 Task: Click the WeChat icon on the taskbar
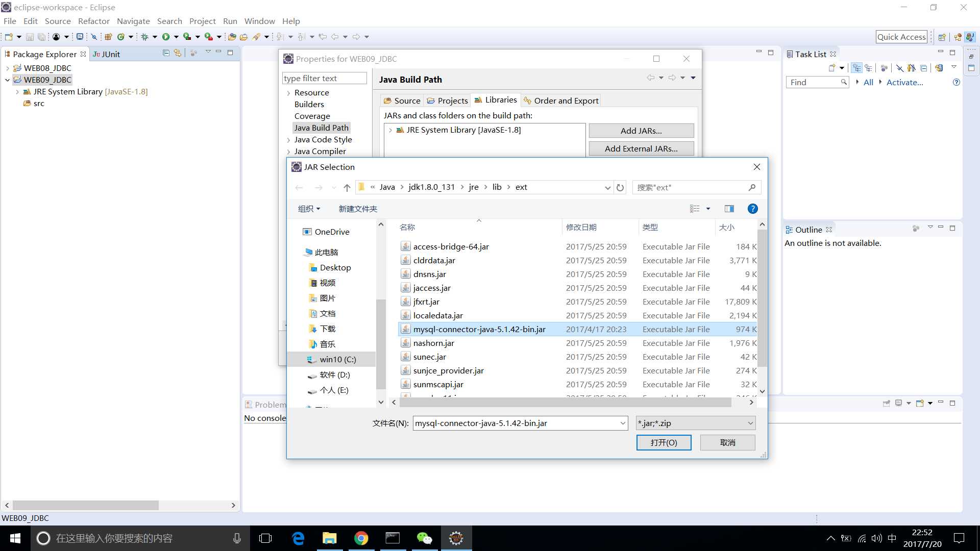tap(424, 538)
